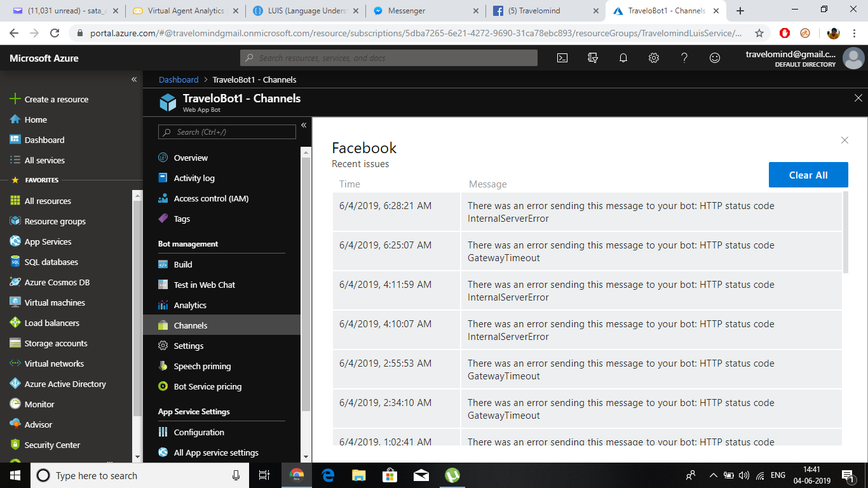Image resolution: width=868 pixels, height=488 pixels.
Task: Open the Cloud Shell terminal icon
Action: 562,58
